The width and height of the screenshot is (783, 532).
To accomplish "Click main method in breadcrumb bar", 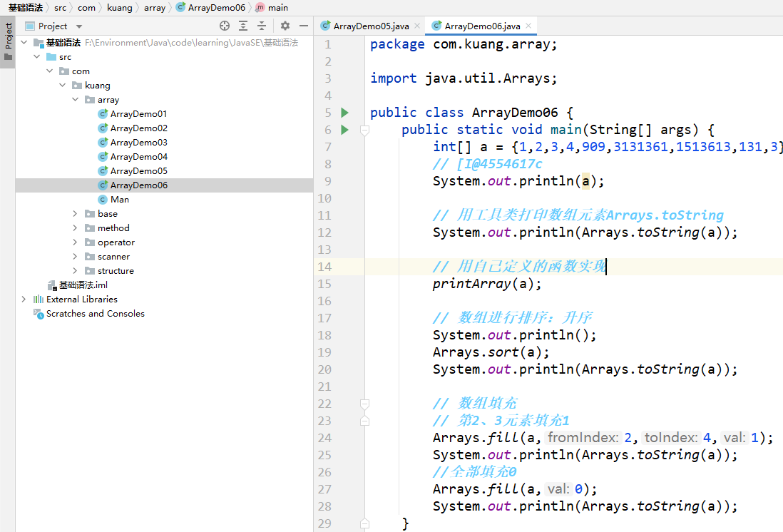I will [277, 8].
